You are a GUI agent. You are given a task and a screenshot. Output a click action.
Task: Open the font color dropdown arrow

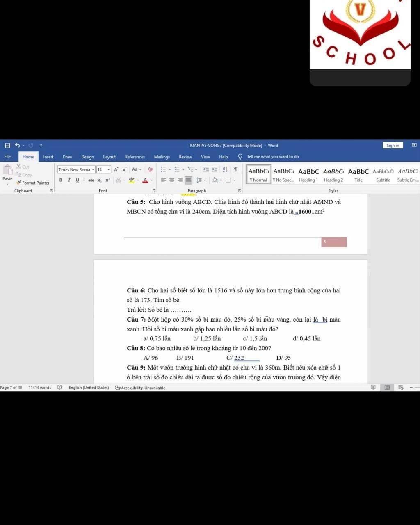pyautogui.click(x=151, y=180)
